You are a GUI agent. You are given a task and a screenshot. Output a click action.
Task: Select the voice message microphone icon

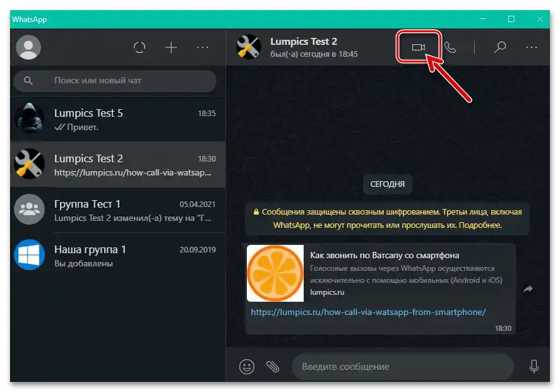coord(534,366)
